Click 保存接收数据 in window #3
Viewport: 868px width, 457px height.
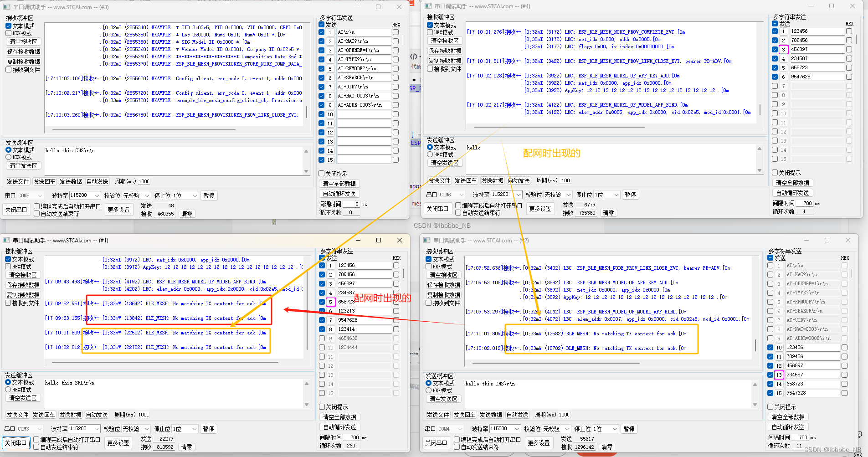coord(23,51)
